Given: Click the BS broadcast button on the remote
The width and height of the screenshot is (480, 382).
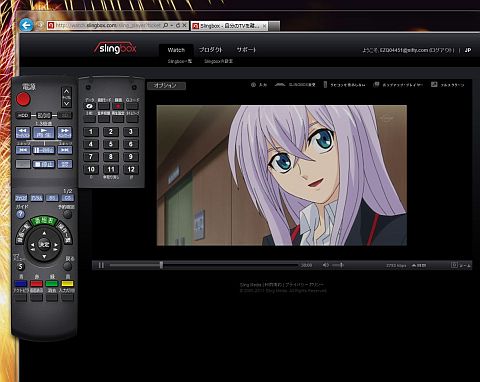Looking at the screenshot, I should point(52,198).
